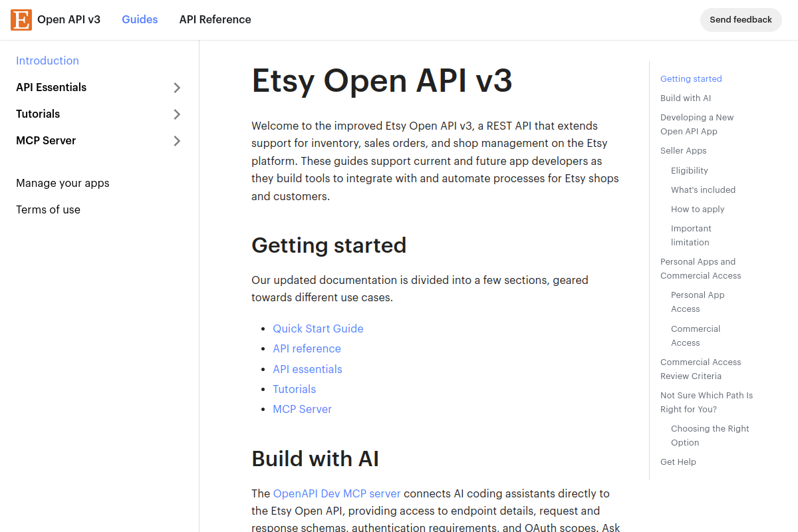Open the API Reference tab
This screenshot has width=798, height=532.
pyautogui.click(x=215, y=20)
